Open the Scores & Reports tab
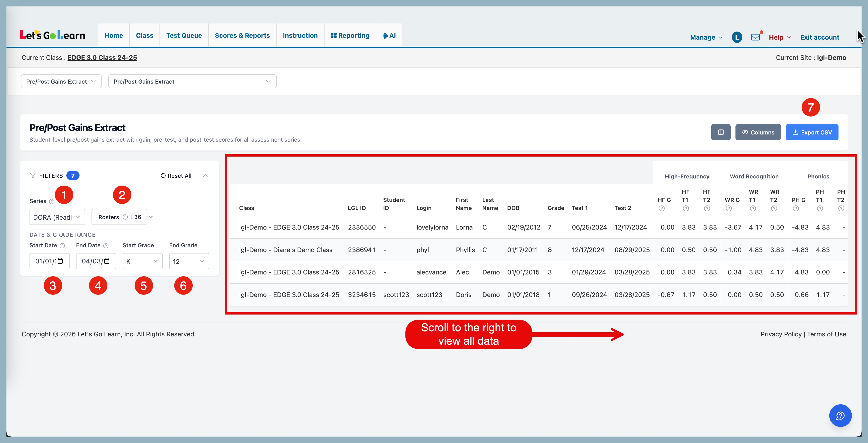Screen dimensions: 868x443 coord(242,35)
